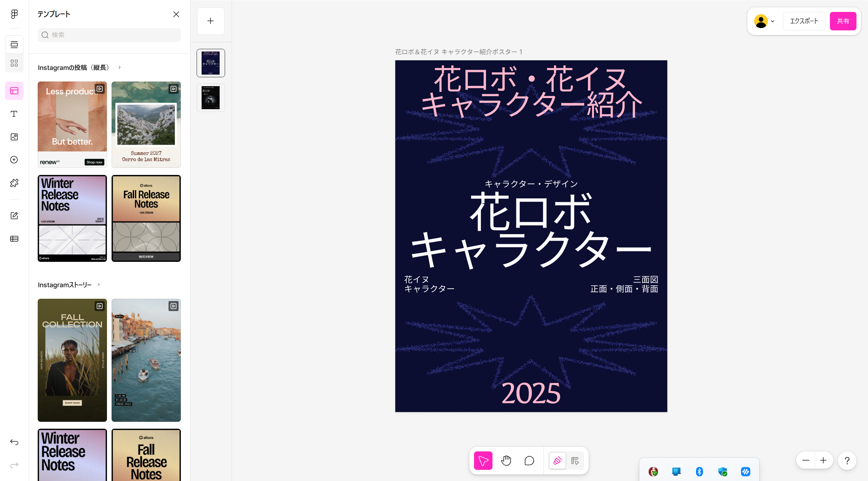Toggle the party popper design mode
The width and height of the screenshot is (868, 481).
coord(557,461)
